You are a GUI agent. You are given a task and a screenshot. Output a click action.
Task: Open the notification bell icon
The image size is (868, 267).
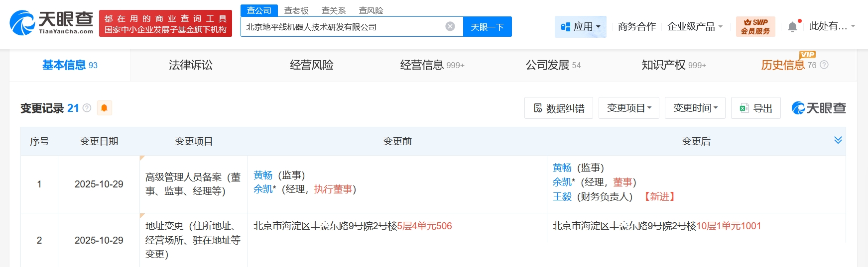(792, 27)
